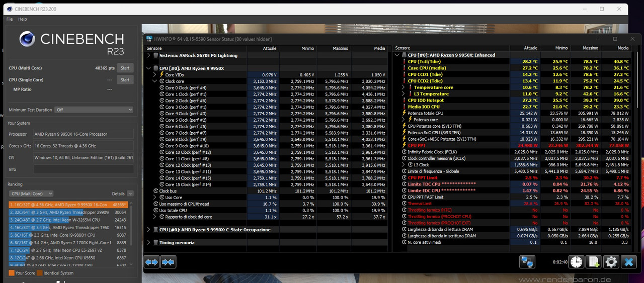This screenshot has height=283, width=644.
Task: Open the Cinebench Help menu
Action: [23, 19]
